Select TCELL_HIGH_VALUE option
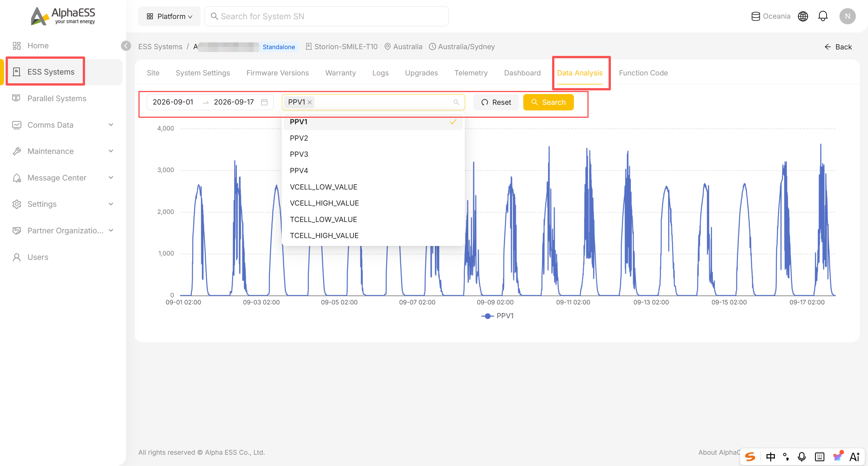Screen dimensions: 868x466 pyautogui.click(x=373, y=236)
